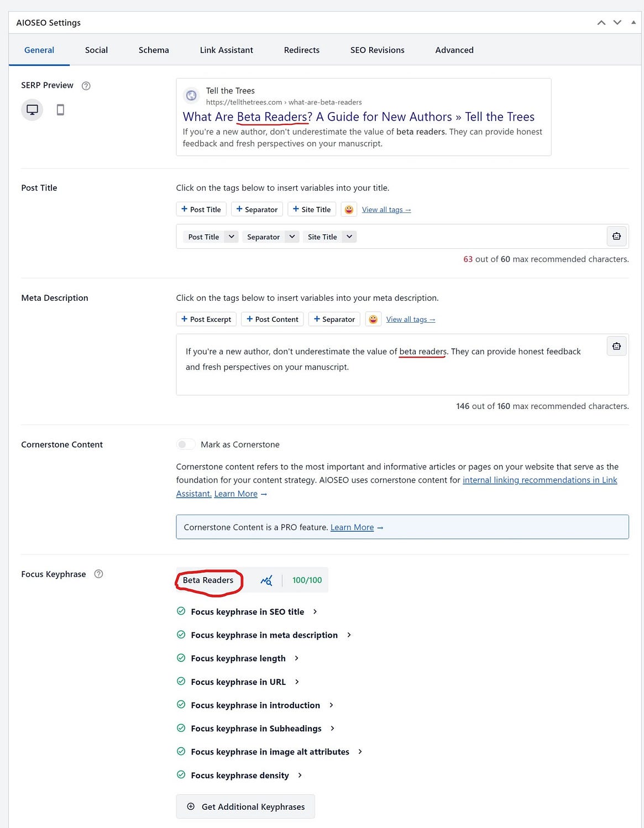Insert the Post Content tag into description

click(273, 319)
